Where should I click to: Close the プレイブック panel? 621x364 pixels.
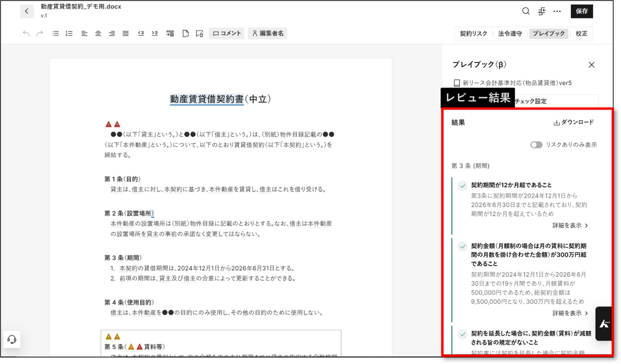(591, 65)
